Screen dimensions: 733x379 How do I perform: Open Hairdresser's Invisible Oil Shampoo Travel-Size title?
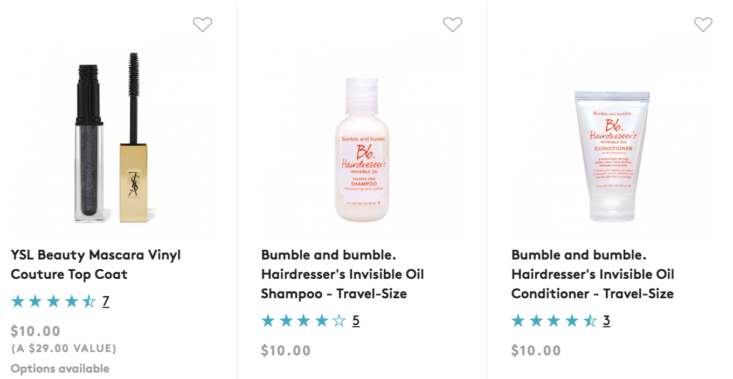(343, 274)
